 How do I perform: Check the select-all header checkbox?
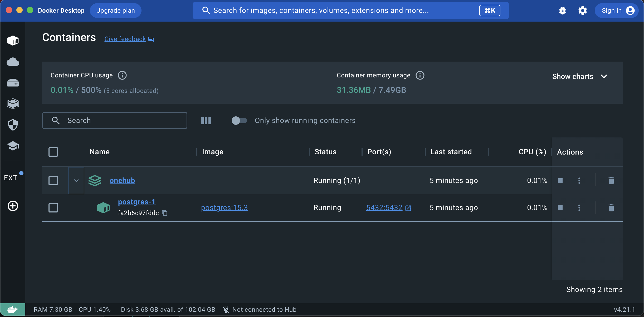pyautogui.click(x=53, y=152)
